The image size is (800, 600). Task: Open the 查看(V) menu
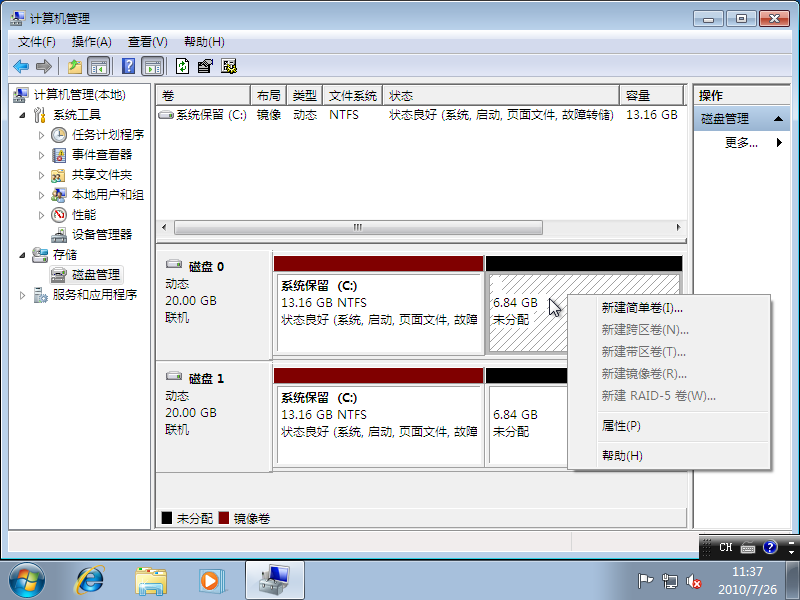[x=147, y=42]
